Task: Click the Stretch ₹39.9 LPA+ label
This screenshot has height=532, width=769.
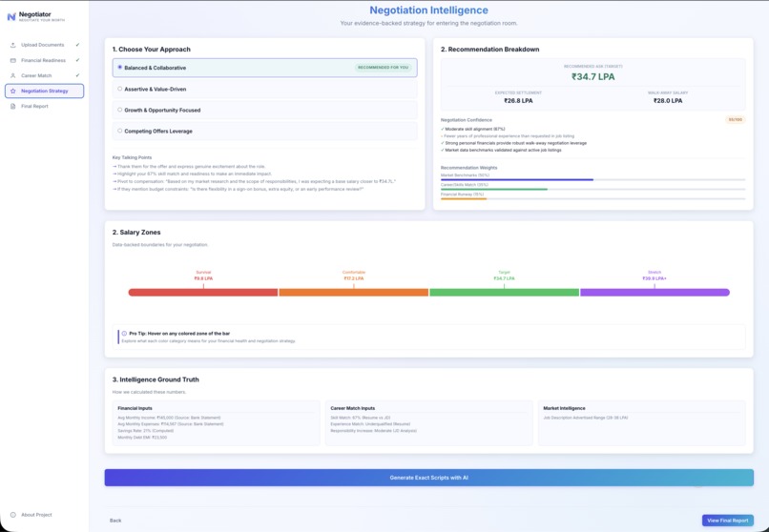Action: [655, 276]
